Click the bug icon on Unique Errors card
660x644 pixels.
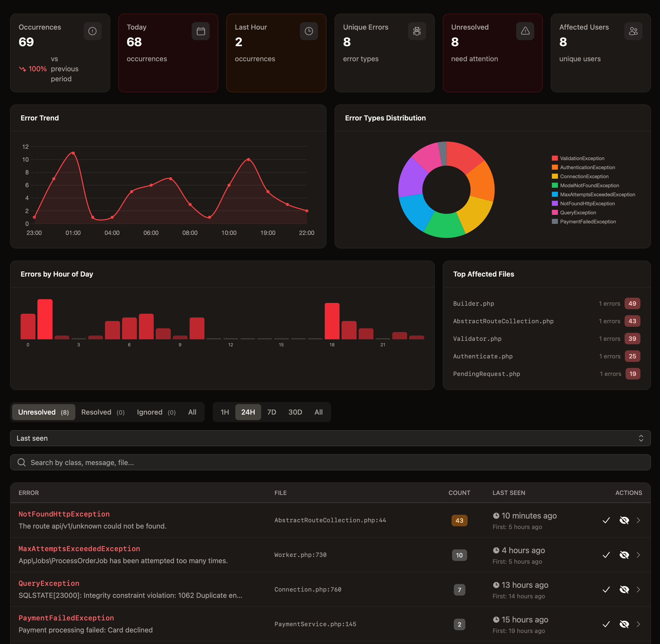417,31
